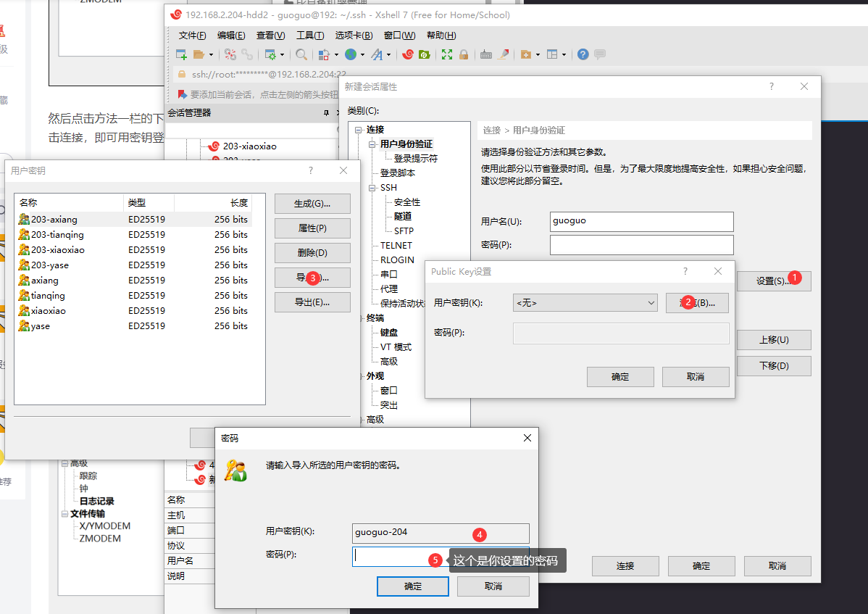Viewport: 868px width, 614px height.
Task: Click 属性(P) button in 用户密钥 dialog
Action: [312, 228]
